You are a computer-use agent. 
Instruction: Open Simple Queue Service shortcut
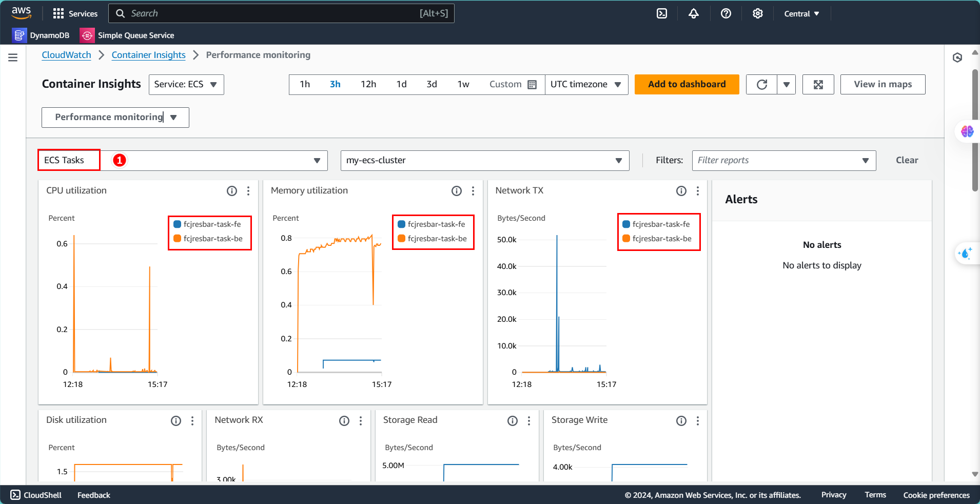tap(127, 35)
